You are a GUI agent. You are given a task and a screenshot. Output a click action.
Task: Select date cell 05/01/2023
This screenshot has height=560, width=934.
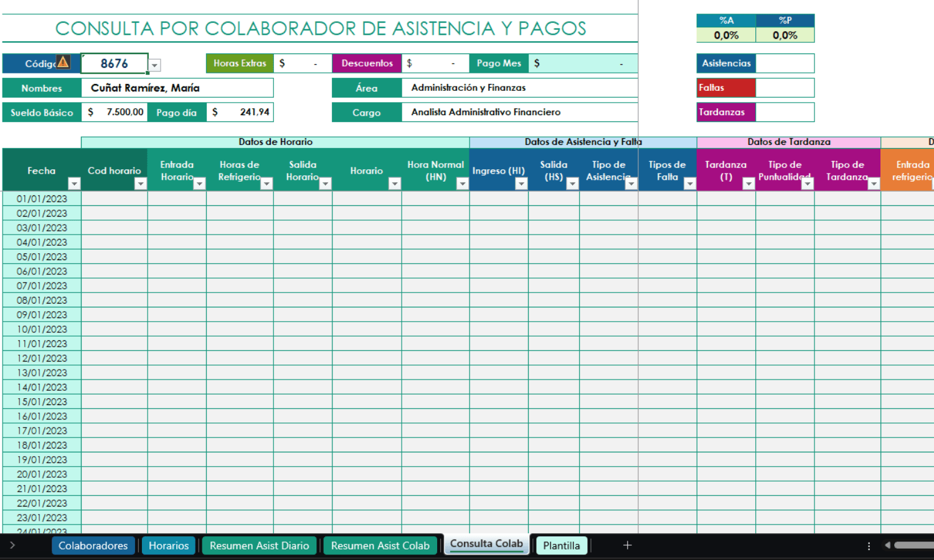point(42,257)
